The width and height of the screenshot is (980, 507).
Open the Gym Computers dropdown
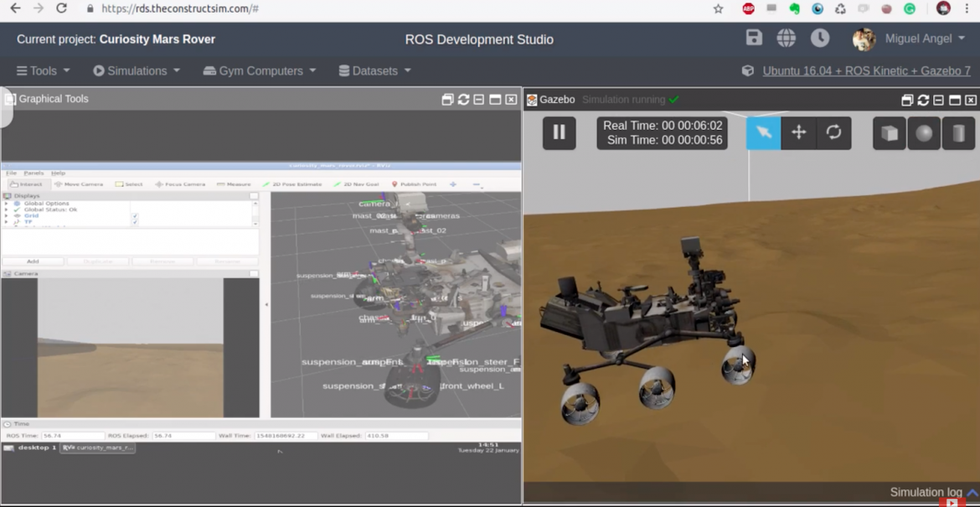point(260,71)
